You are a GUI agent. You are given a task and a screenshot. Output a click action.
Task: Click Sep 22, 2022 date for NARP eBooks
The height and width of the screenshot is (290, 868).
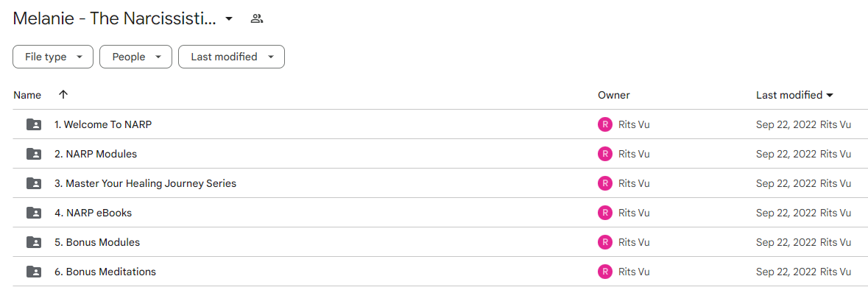[x=786, y=213]
